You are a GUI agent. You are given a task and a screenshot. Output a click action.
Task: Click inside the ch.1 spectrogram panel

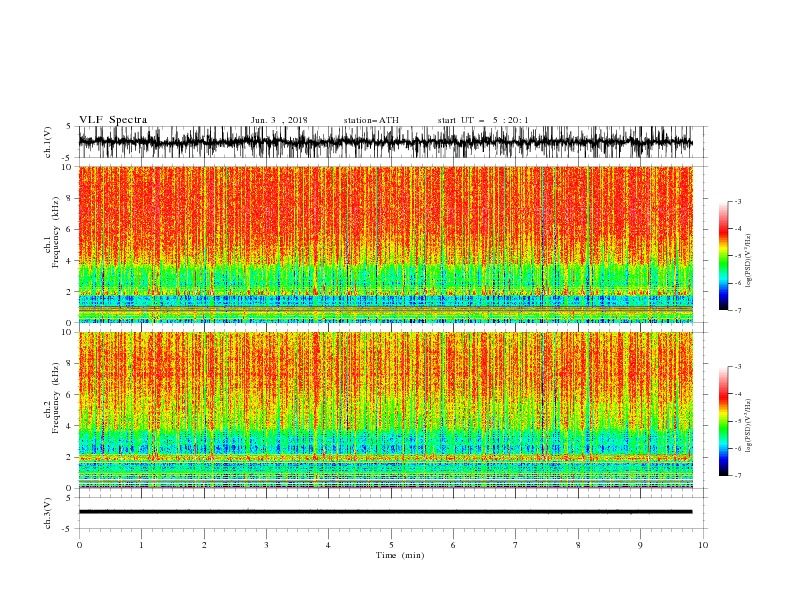(x=385, y=244)
